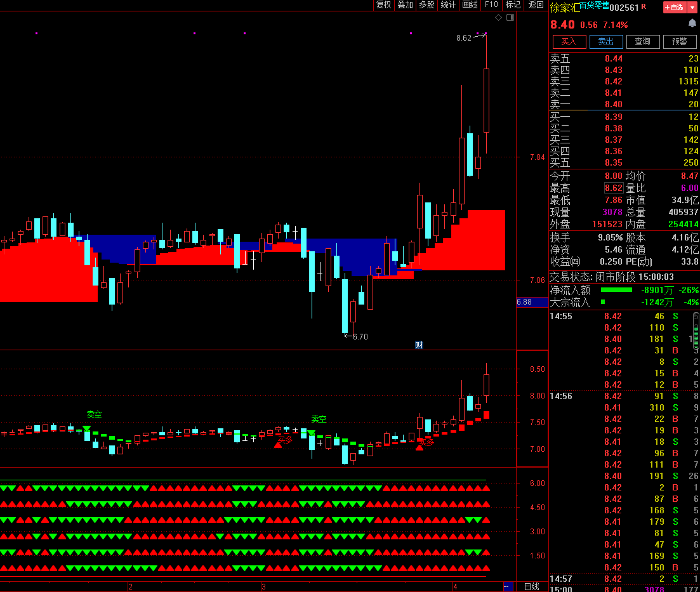This screenshot has height=592, width=700.
Task: Open the 统计 statistics tool
Action: 448,5
